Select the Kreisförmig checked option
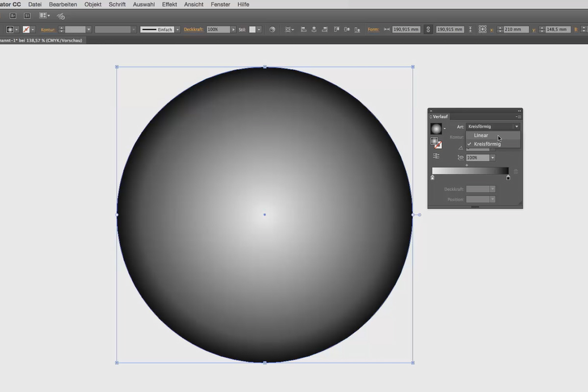This screenshot has width=588, height=392. tap(487, 144)
